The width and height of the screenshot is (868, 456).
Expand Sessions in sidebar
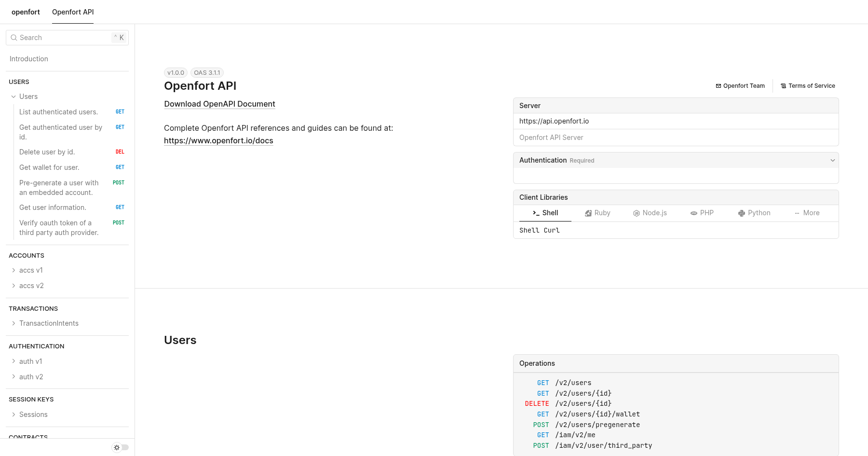(14, 415)
